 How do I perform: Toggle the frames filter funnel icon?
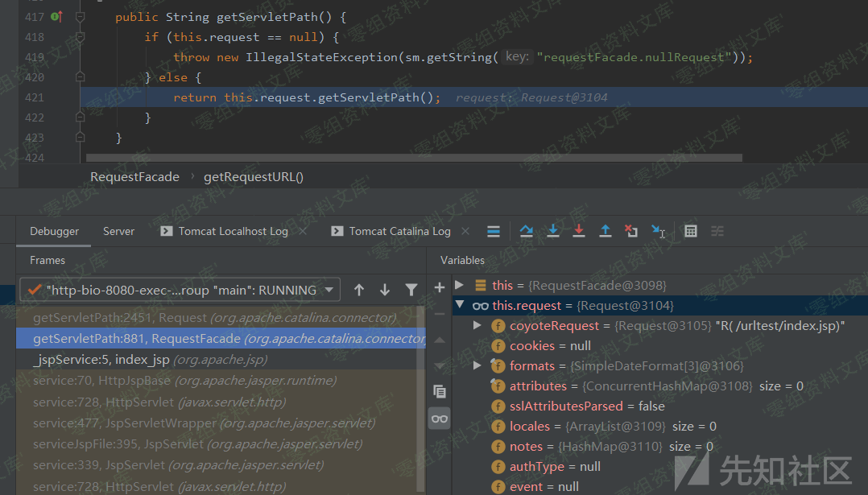click(x=411, y=290)
